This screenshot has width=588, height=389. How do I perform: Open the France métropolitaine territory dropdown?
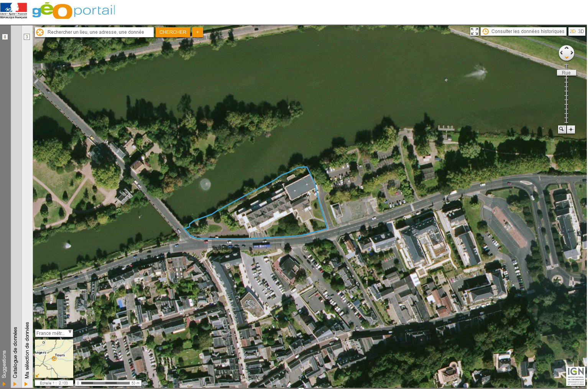(x=54, y=333)
